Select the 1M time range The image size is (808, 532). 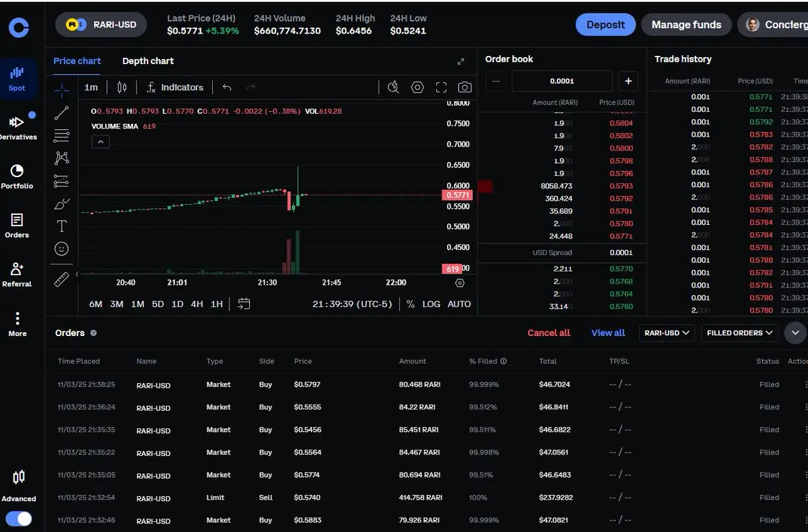pyautogui.click(x=137, y=304)
